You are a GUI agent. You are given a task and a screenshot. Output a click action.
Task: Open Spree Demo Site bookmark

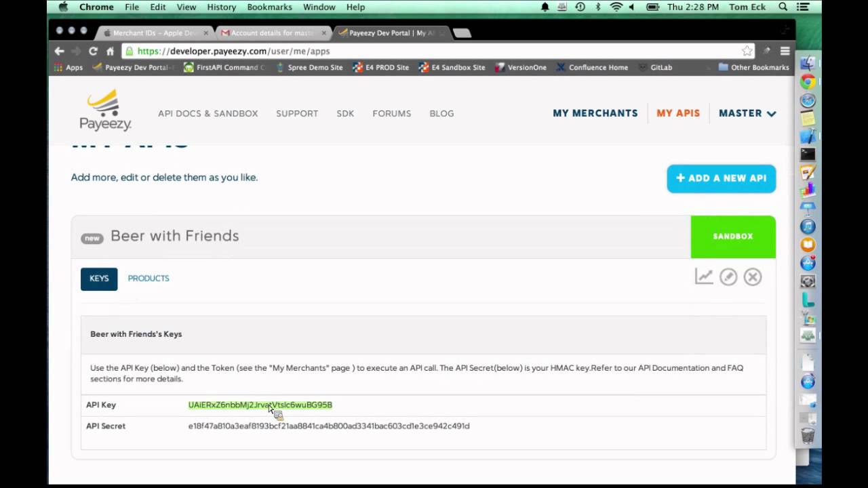[309, 68]
